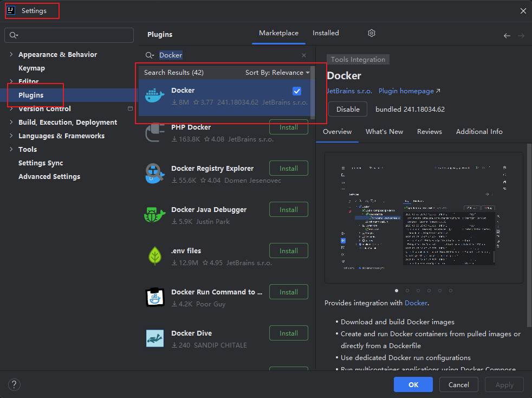The image size is (532, 398).
Task: Open the Overview tab of Docker plugin
Action: point(338,131)
